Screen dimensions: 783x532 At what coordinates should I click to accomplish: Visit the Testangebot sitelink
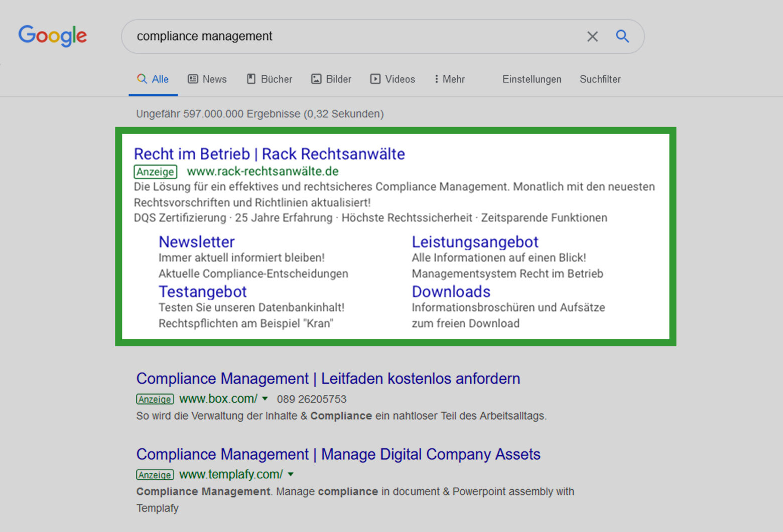click(202, 292)
